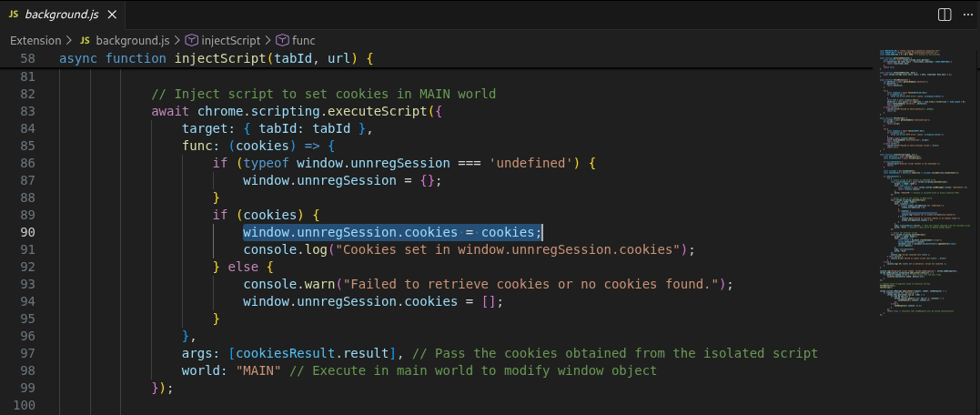Click the Split Editor Right icon
Screen dimensions: 980x415
click(x=945, y=15)
